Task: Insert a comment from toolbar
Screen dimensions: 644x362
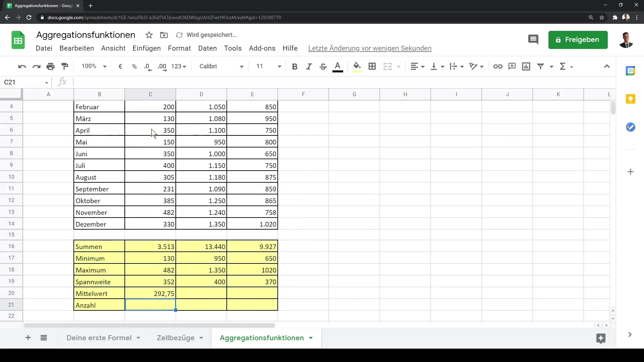Action: pyautogui.click(x=512, y=66)
